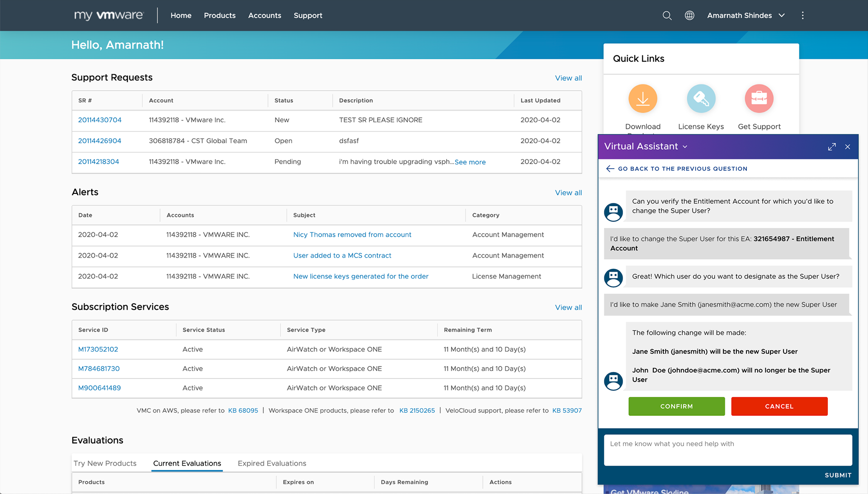Expand the Virtual Assistant window

pyautogui.click(x=832, y=147)
